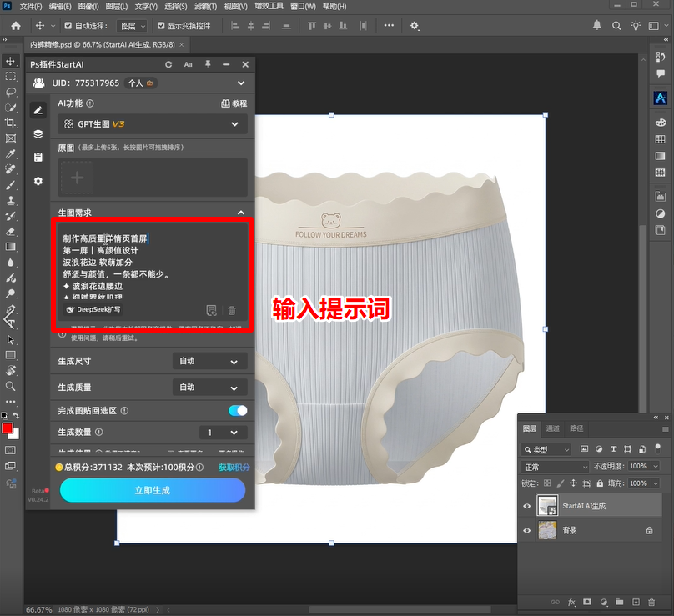Select the Clone Stamp tool
Viewport: 674px width, 616px height.
(x=10, y=201)
